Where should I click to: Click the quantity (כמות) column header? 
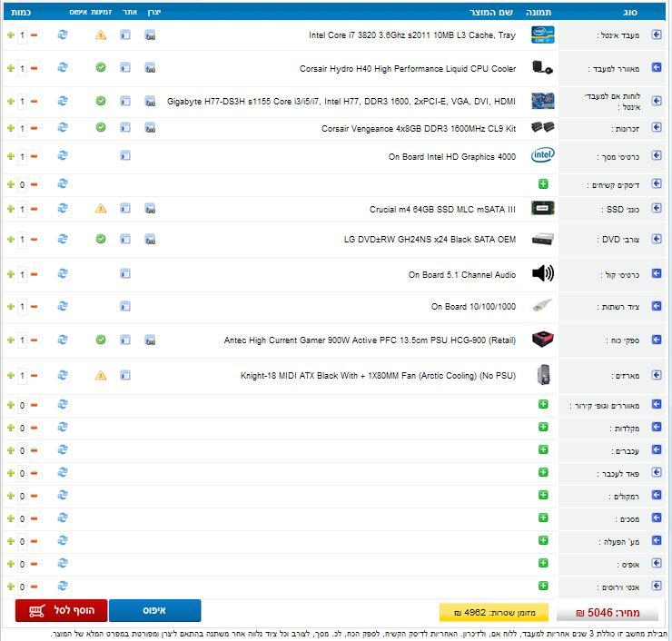coord(21,12)
